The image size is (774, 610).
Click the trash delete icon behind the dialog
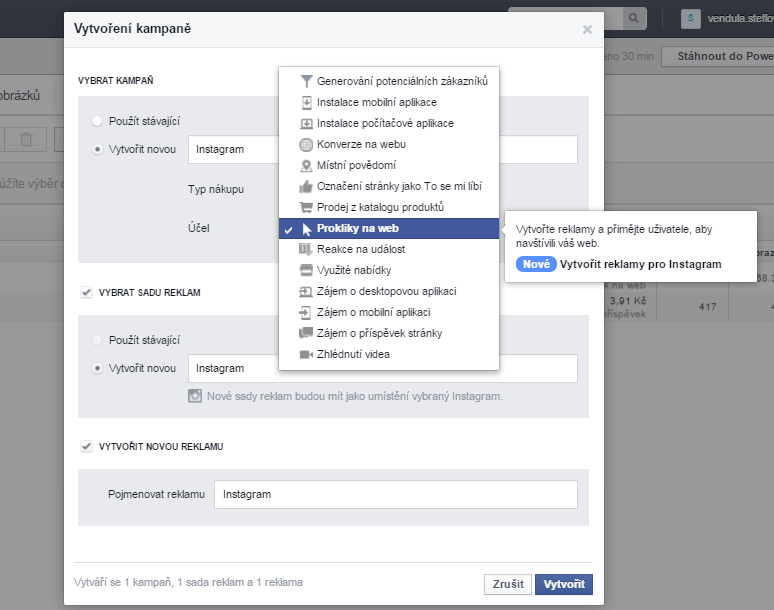tap(26, 140)
